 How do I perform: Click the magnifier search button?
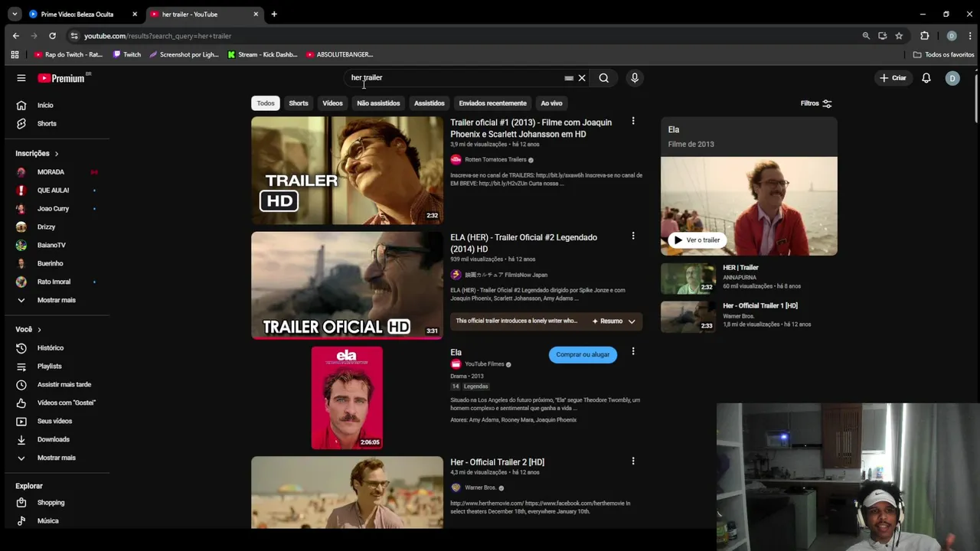tap(604, 78)
